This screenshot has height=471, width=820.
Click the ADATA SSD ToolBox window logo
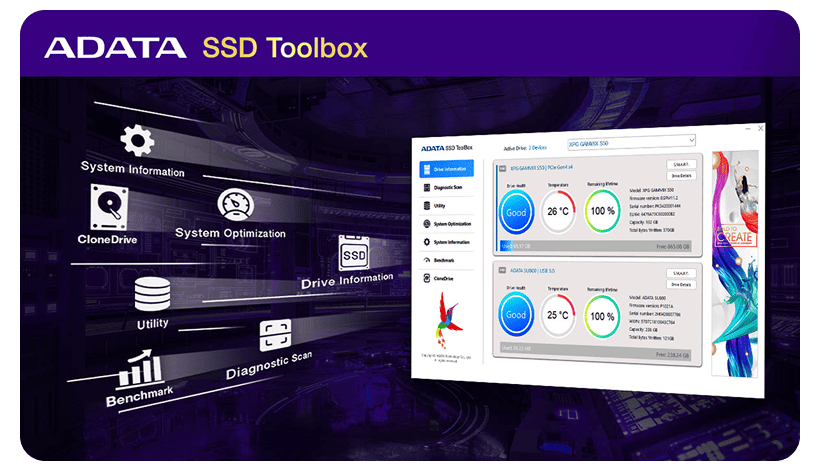(447, 148)
